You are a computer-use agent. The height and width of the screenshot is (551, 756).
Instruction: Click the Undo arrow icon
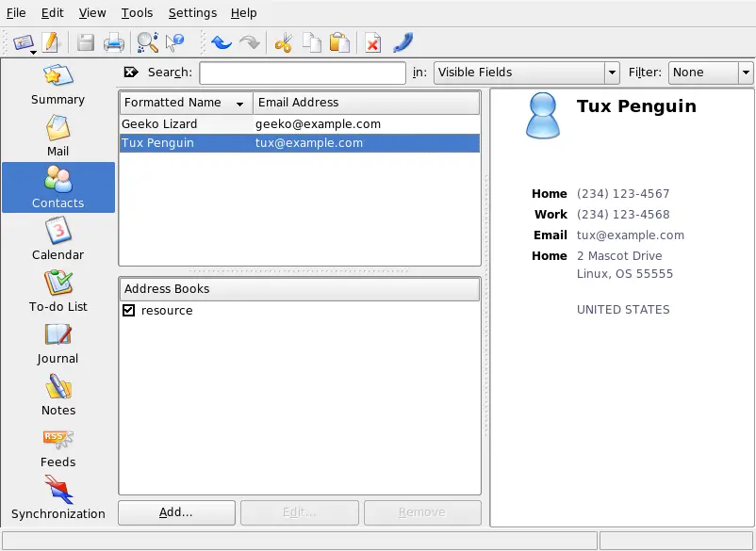tap(222, 42)
